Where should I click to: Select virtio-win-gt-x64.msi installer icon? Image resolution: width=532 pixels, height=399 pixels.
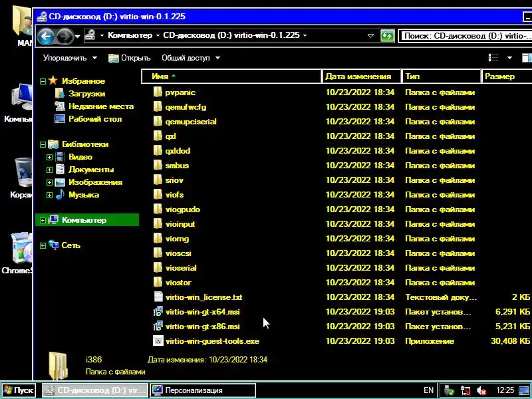(x=158, y=311)
